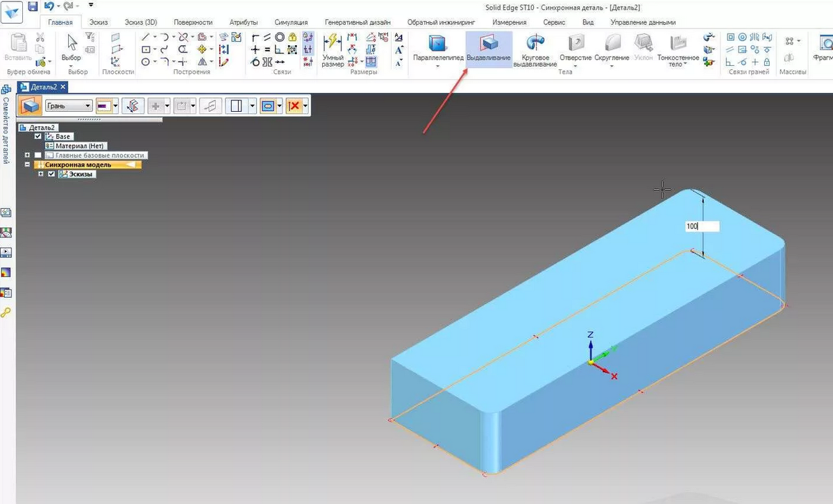Undo the last action
The image size is (833, 504).
click(49, 7)
